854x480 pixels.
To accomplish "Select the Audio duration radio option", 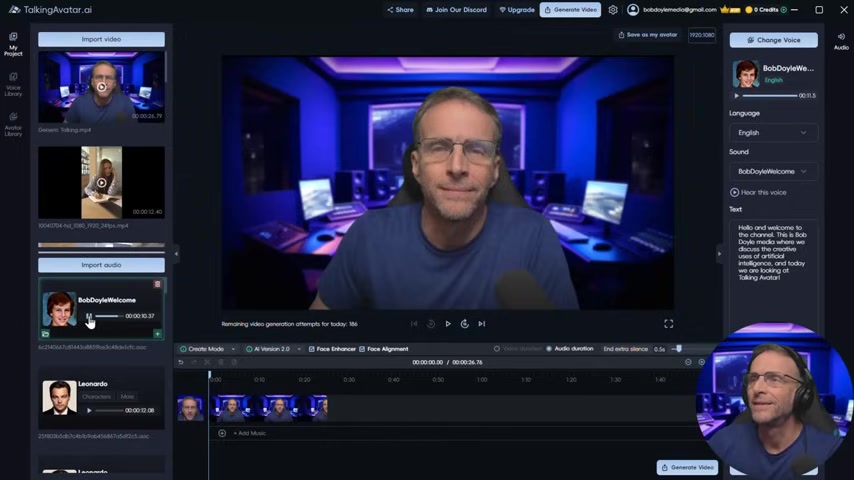I will point(549,349).
